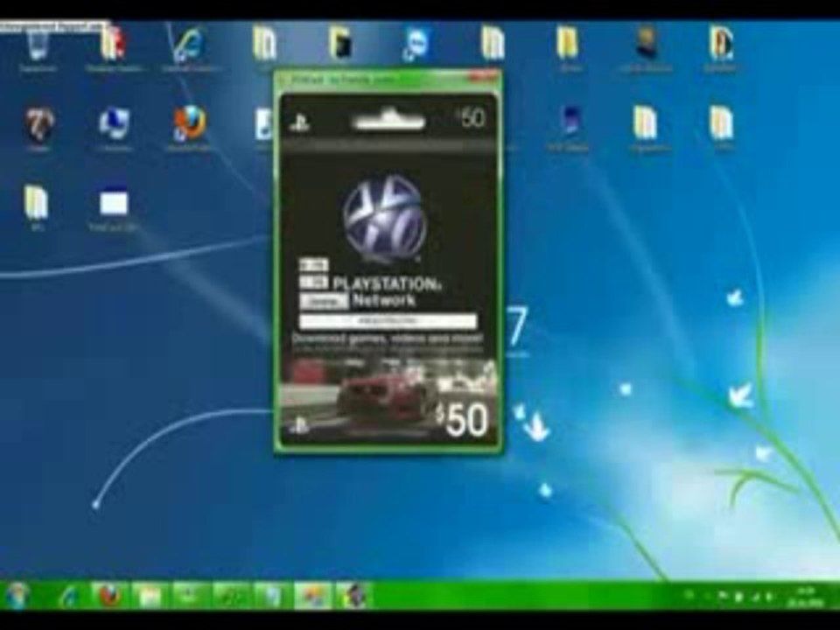Select the black folder-style icon beside TeamViewer
The height and width of the screenshot is (630, 840).
(339, 44)
